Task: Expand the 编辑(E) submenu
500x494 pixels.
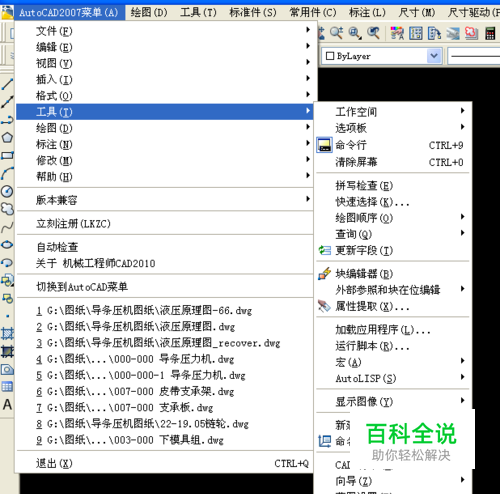Action: click(x=165, y=47)
